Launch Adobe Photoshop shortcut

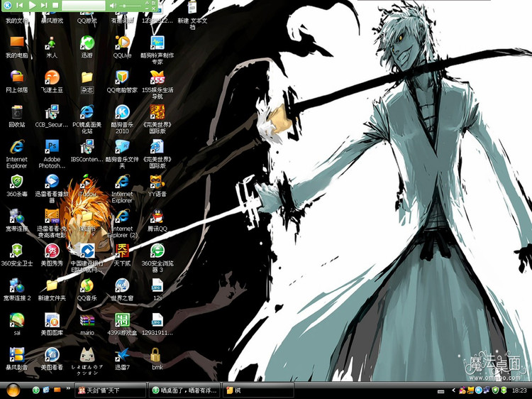[x=52, y=154]
